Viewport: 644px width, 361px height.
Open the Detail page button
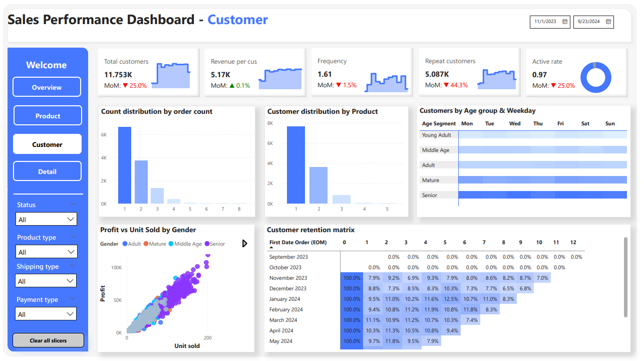tap(47, 171)
